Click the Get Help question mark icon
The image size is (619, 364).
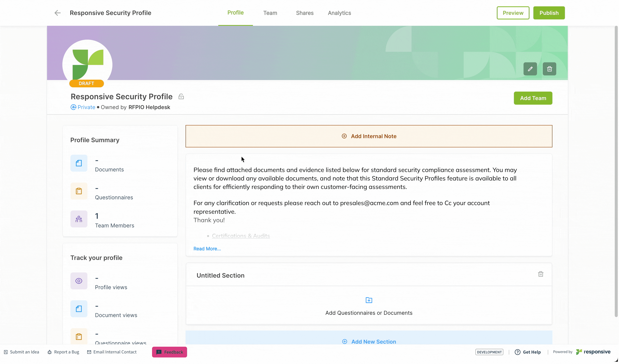pyautogui.click(x=517, y=352)
